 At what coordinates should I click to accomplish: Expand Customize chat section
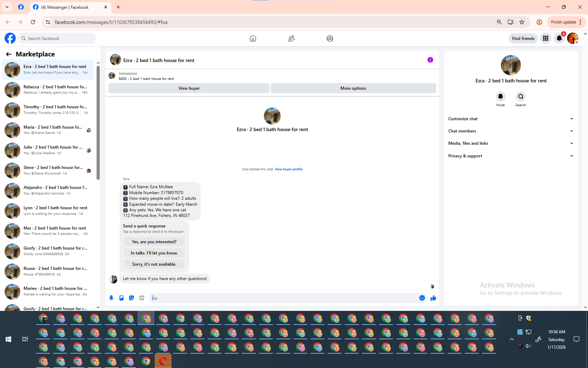511,119
